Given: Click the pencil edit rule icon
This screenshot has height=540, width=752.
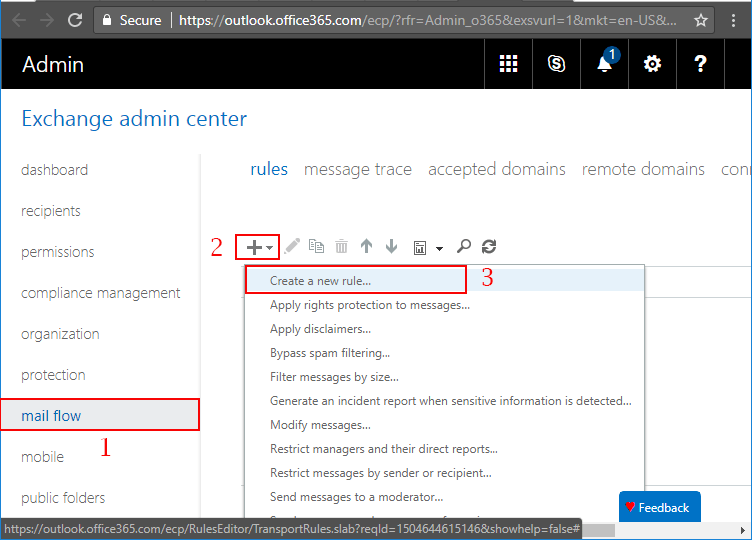Looking at the screenshot, I should click(292, 246).
